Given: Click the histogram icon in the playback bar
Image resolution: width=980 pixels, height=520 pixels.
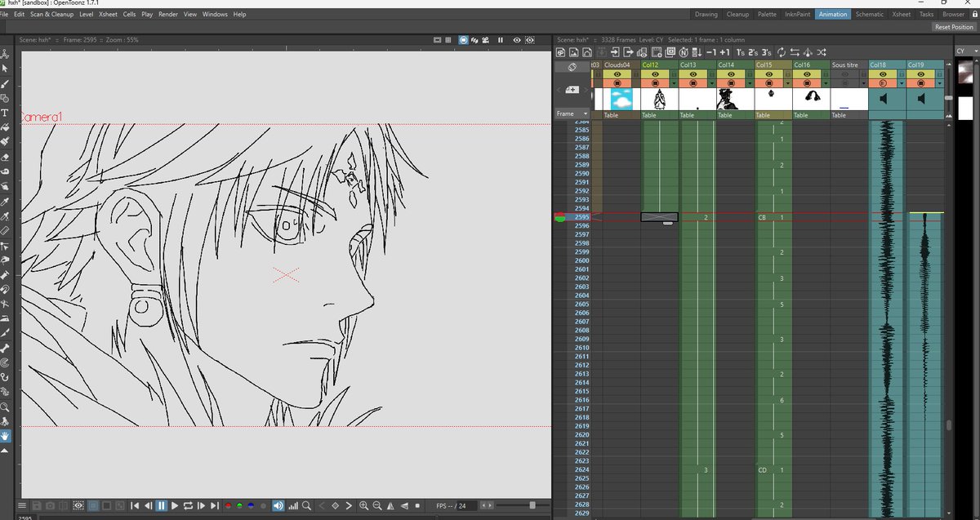Looking at the screenshot, I should point(293,506).
